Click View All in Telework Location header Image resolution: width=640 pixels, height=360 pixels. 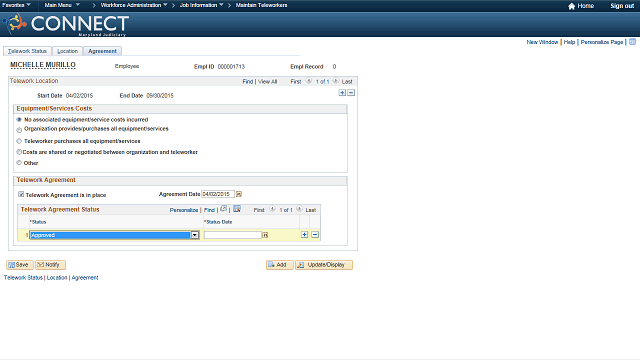pos(267,82)
